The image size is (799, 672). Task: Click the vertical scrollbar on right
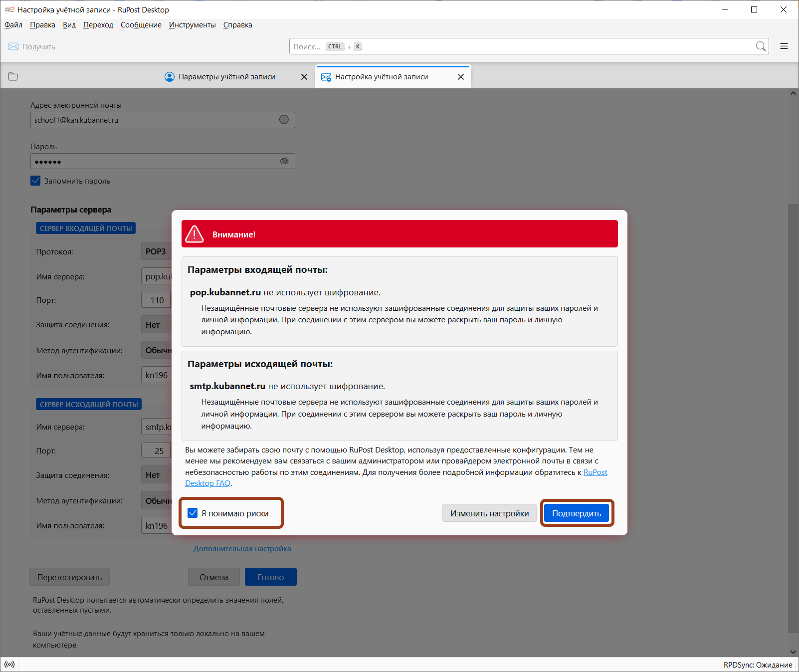tap(793, 399)
